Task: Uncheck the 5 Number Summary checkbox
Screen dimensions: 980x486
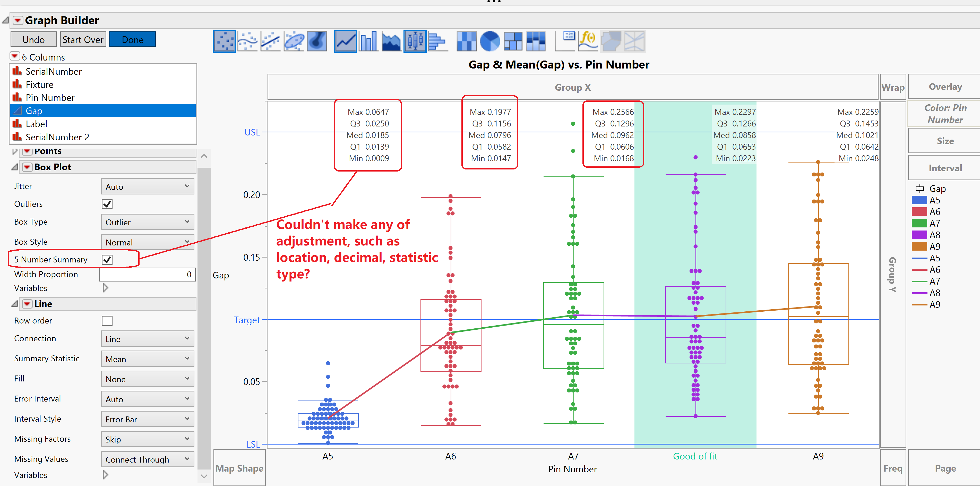Action: point(107,260)
